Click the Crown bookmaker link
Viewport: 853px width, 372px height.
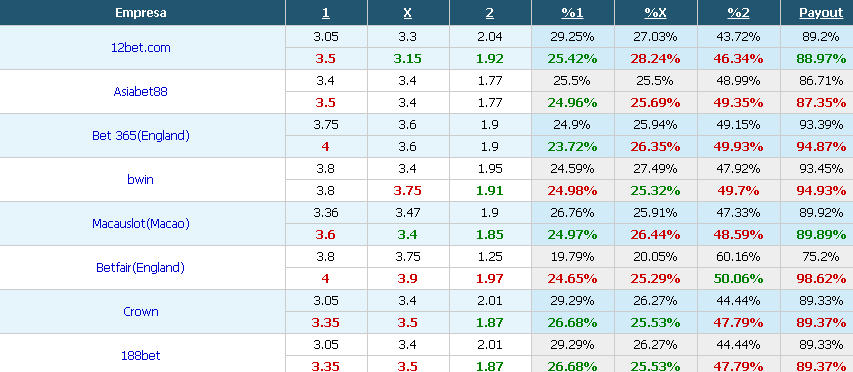point(140,312)
